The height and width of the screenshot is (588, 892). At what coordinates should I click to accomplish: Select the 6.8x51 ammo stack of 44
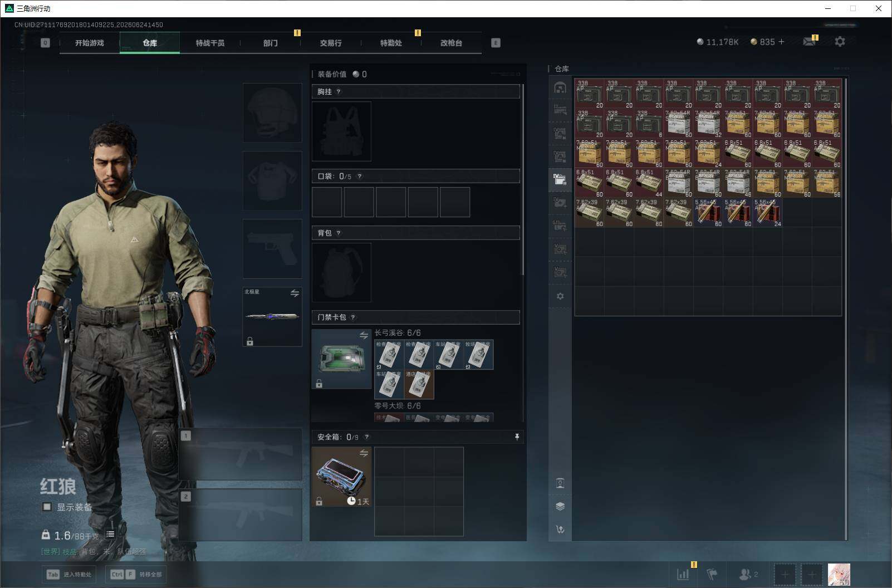click(649, 183)
